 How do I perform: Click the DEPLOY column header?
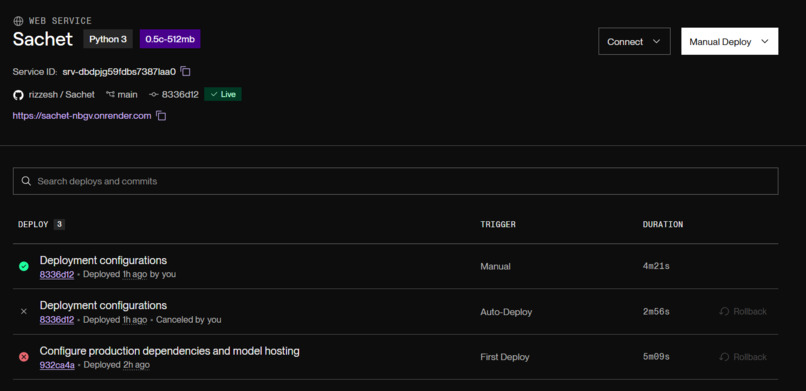[x=33, y=225]
